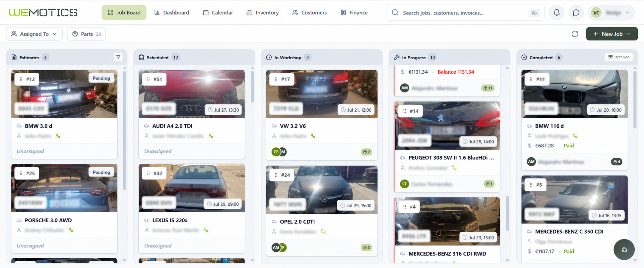The height and width of the screenshot is (268, 644).
Task: Click the parts badge 3 on OPEL 2.0 CDTI card
Action: tap(366, 247)
